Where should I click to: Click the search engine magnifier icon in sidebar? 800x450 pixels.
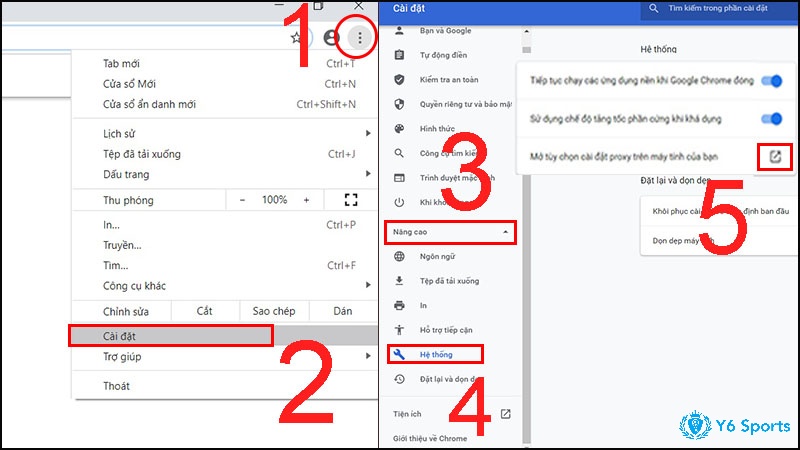399,153
